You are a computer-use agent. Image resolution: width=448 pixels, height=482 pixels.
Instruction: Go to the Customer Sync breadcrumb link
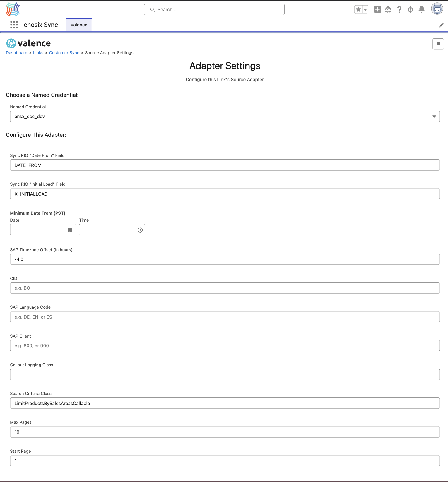64,53
